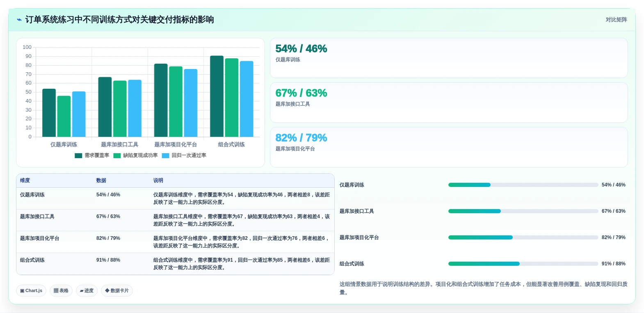Toggle the 回归一次通过率 legend swatch
This screenshot has height=313, width=644.
point(166,156)
